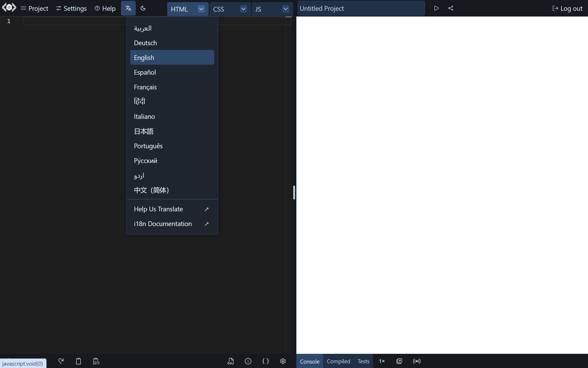The width and height of the screenshot is (588, 368).
Task: Switch to the Compiled tab
Action: point(338,361)
